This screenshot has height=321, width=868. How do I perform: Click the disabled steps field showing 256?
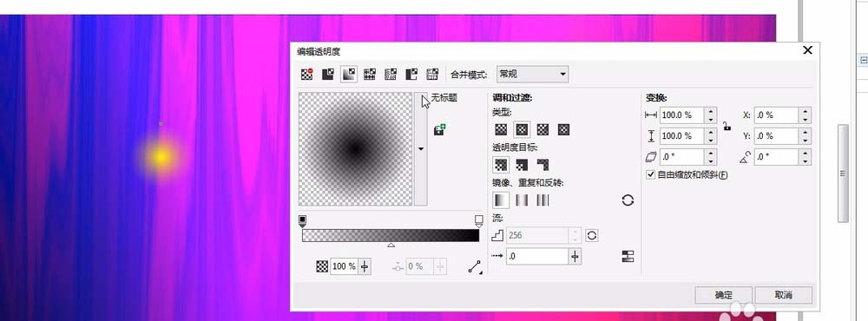[537, 235]
